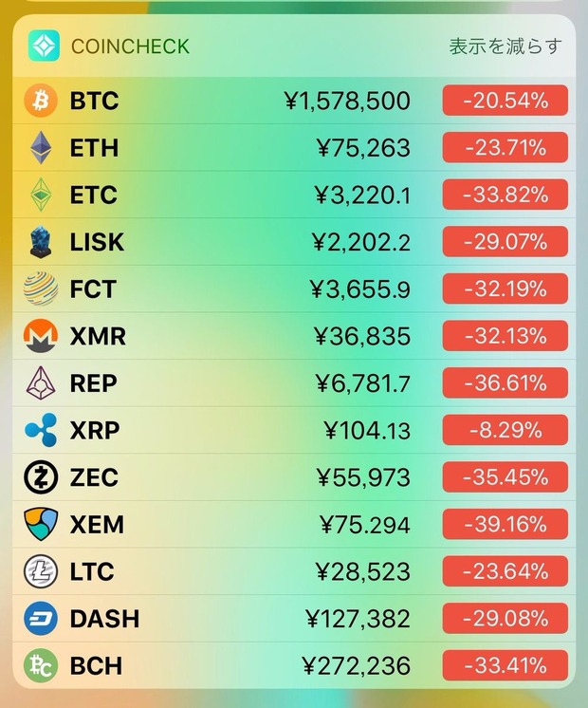Select the DASH blue circle icon
588x708 pixels.
pyautogui.click(x=41, y=619)
